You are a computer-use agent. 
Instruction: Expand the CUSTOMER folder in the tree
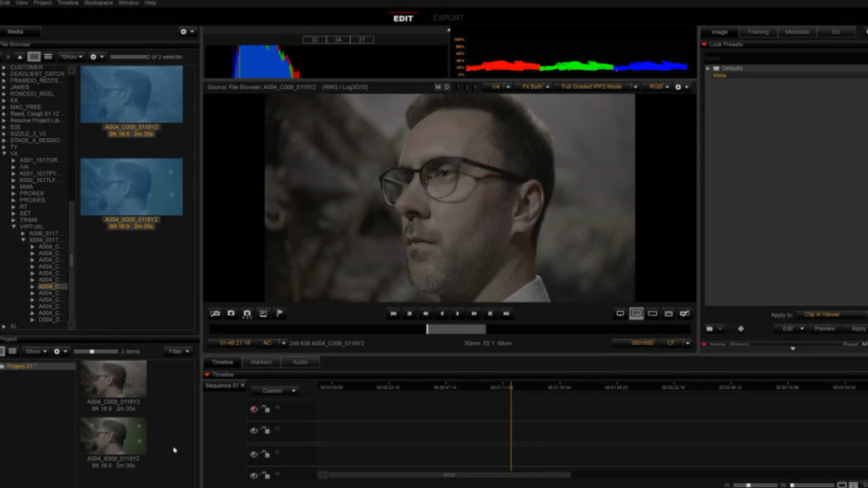click(x=4, y=67)
